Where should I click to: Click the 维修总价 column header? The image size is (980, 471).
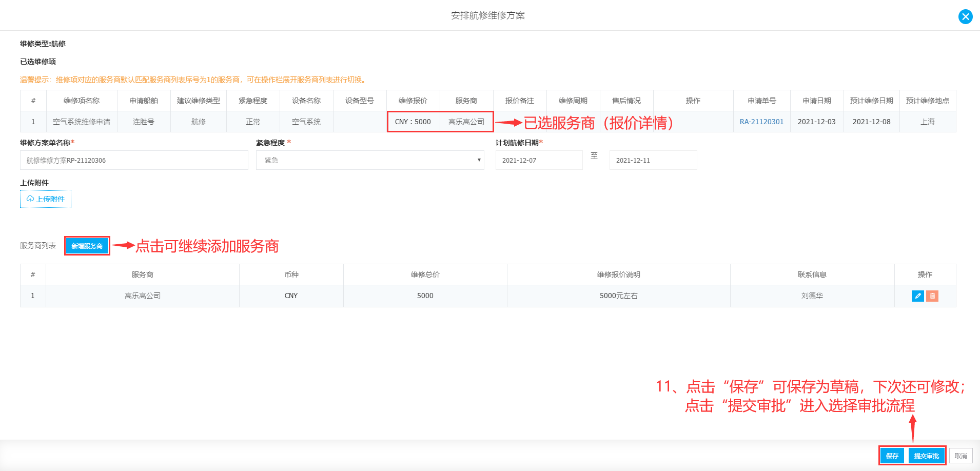click(425, 274)
